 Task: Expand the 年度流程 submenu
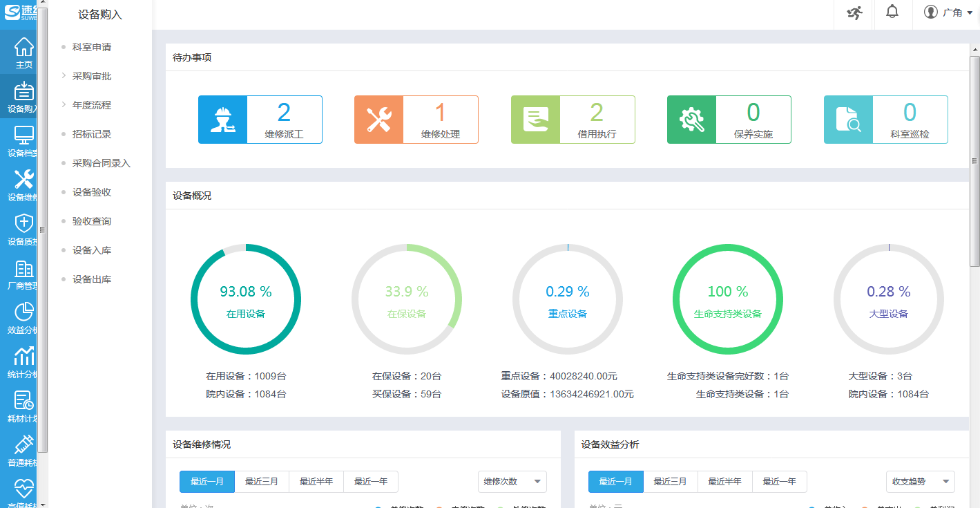coord(92,105)
